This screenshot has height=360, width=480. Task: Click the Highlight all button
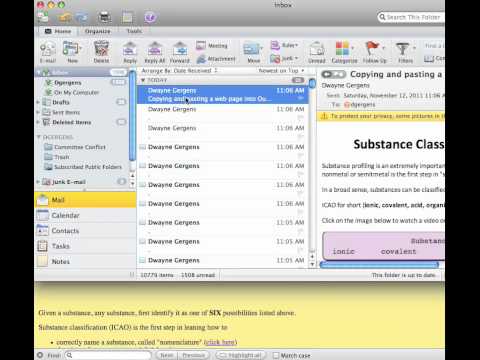[x=241, y=355]
